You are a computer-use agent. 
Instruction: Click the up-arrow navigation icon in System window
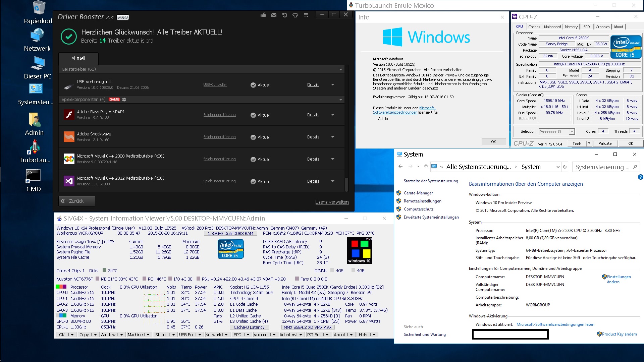point(426,167)
